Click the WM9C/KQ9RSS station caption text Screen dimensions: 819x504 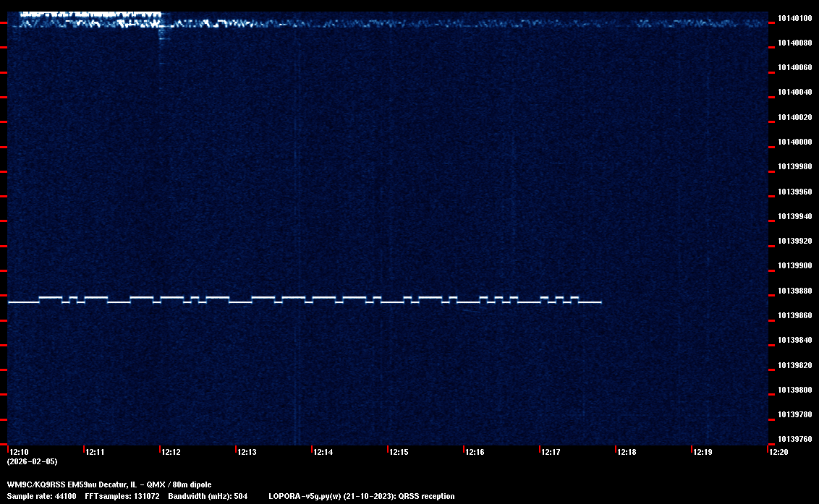tap(109, 484)
